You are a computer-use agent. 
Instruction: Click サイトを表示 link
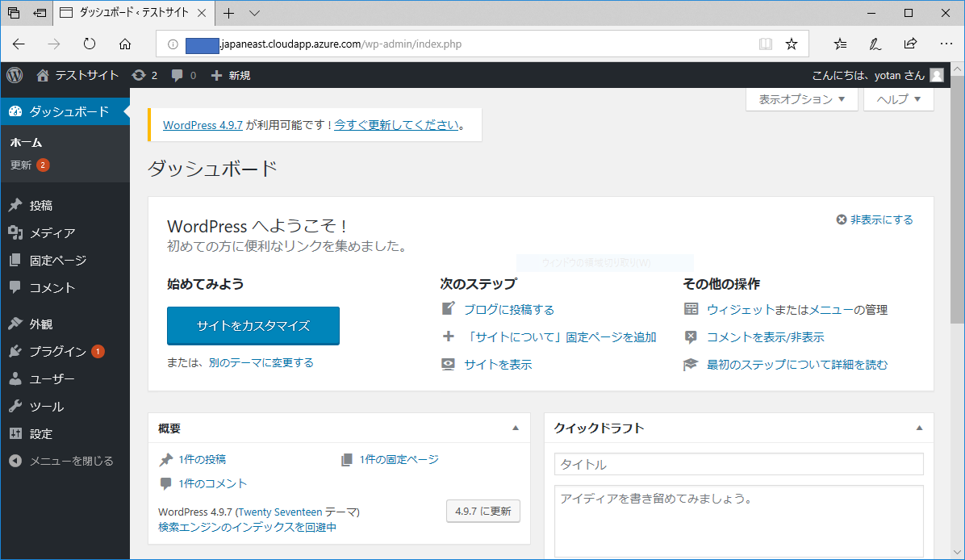498,364
